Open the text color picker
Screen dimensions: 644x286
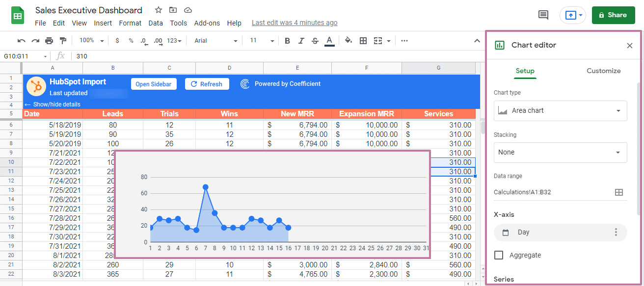(329, 41)
